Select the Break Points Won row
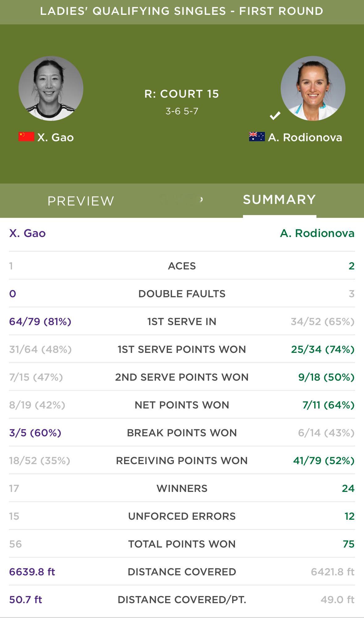Screen dimensions: 364x618 tap(182, 433)
